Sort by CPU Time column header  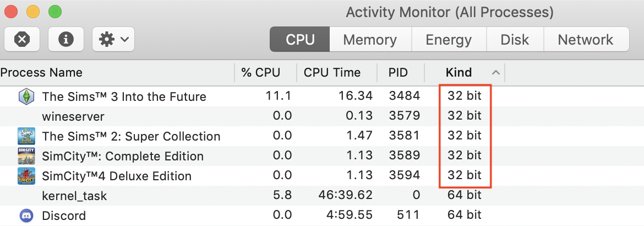[332, 72]
